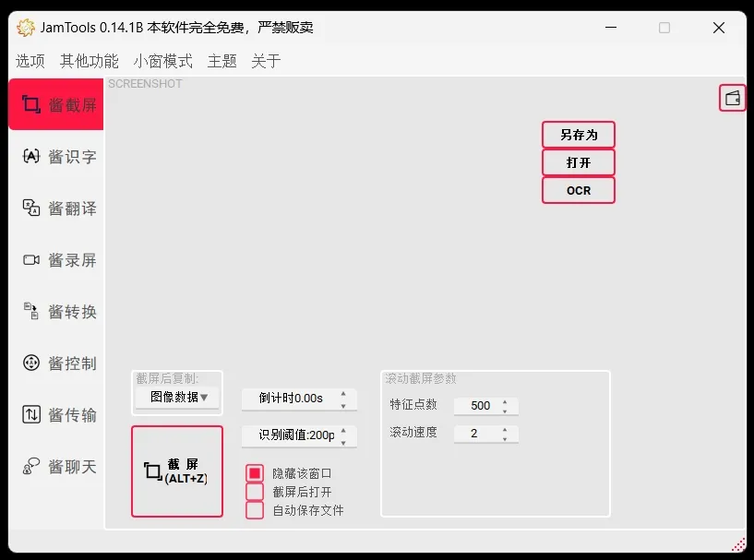The width and height of the screenshot is (754, 560).
Task: Toggle the 隐藏该窗口 checkbox
Action: click(x=255, y=473)
